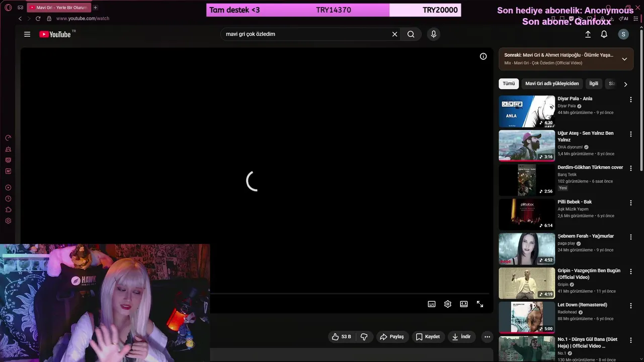Open the YouTube notifications bell
This screenshot has height=362, width=644.
click(x=604, y=34)
